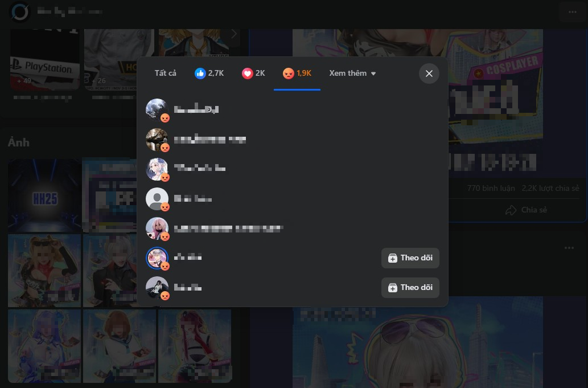Click the default gray silhouette avatar
588x388 pixels.
(x=157, y=199)
